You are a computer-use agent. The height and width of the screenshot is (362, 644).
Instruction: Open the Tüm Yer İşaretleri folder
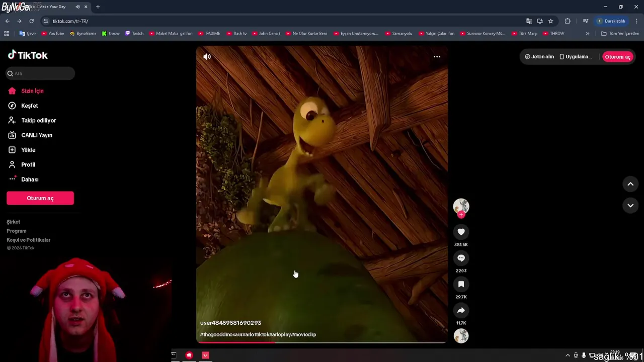coord(620,34)
